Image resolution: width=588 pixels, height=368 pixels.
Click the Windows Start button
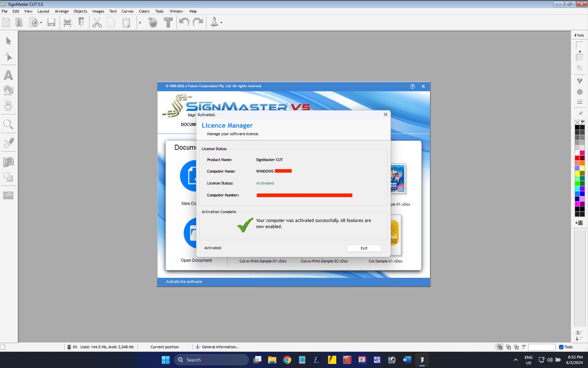point(166,360)
